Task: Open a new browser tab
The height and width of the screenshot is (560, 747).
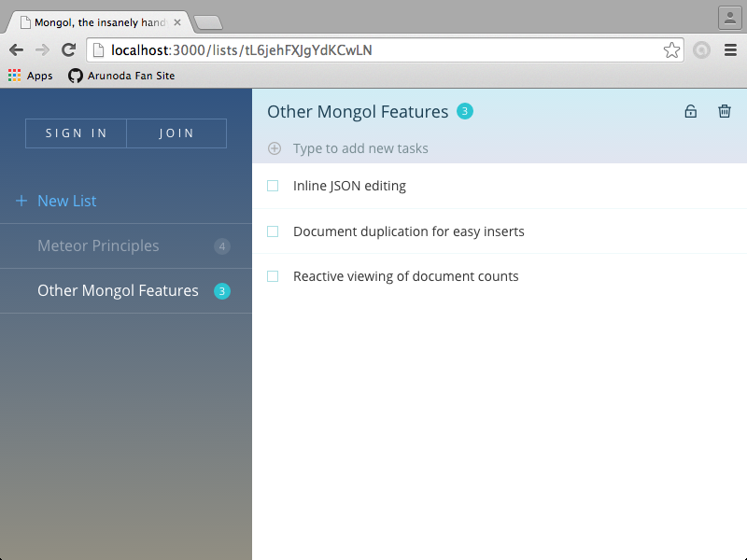Action: click(x=208, y=22)
